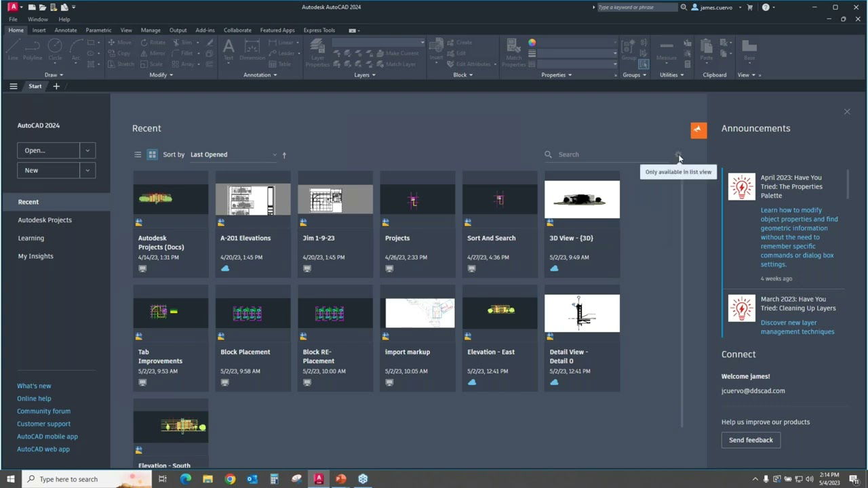This screenshot has width=868, height=488.
Task: Expand the Annotation panel flyout
Action: [x=260, y=75]
